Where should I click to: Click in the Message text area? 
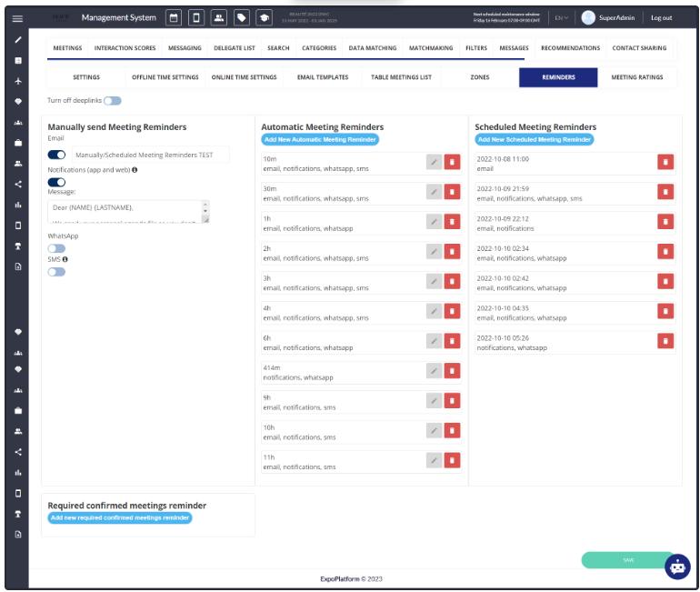pos(125,211)
